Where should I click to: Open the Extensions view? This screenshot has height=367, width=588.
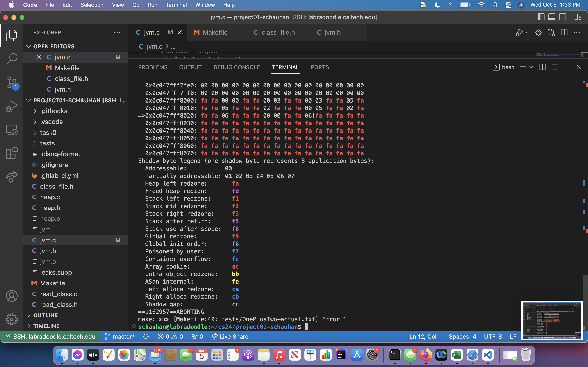pos(12,153)
